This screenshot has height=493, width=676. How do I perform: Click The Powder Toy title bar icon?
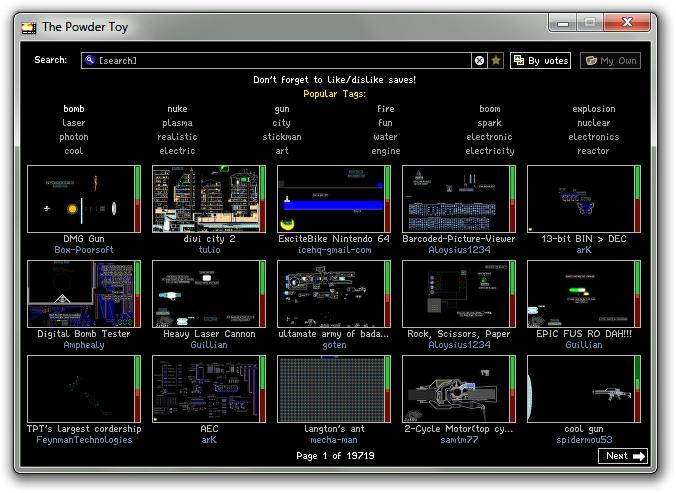[28, 27]
